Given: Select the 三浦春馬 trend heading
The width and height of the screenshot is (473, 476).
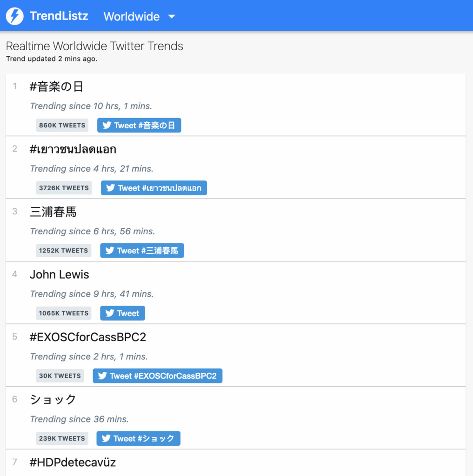Looking at the screenshot, I should 53,212.
